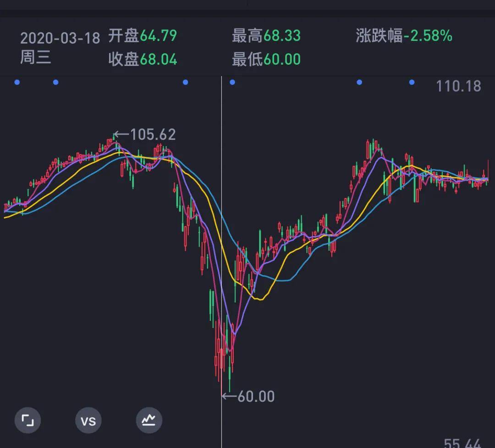
Task: Click the 60.00 lowest price annotation
Action: [248, 396]
